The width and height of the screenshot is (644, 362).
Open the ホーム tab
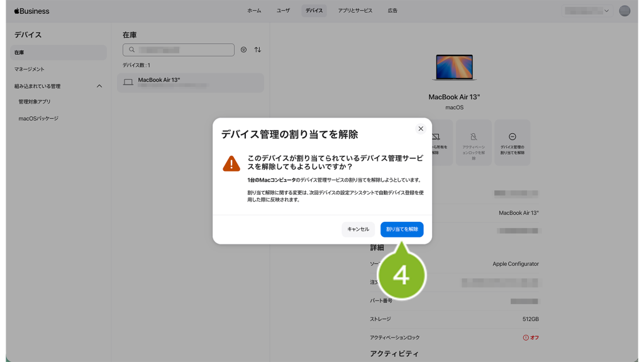[x=254, y=11]
